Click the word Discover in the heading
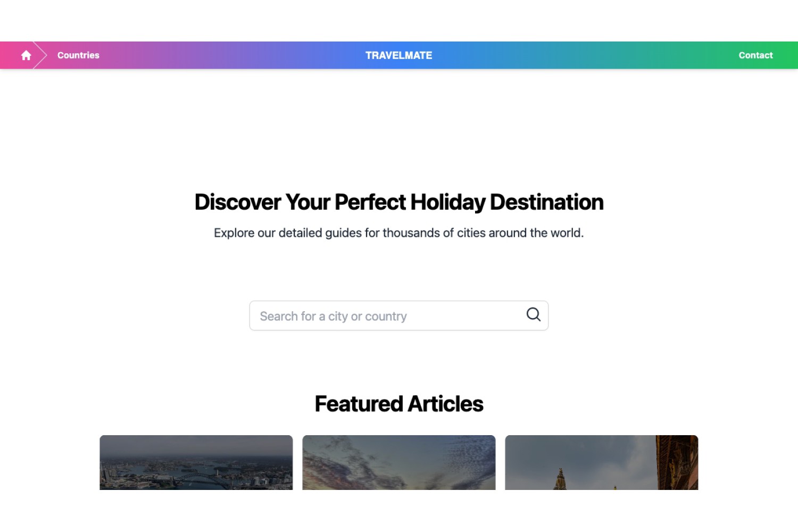Screen dimensions: 798x532 [x=238, y=202]
